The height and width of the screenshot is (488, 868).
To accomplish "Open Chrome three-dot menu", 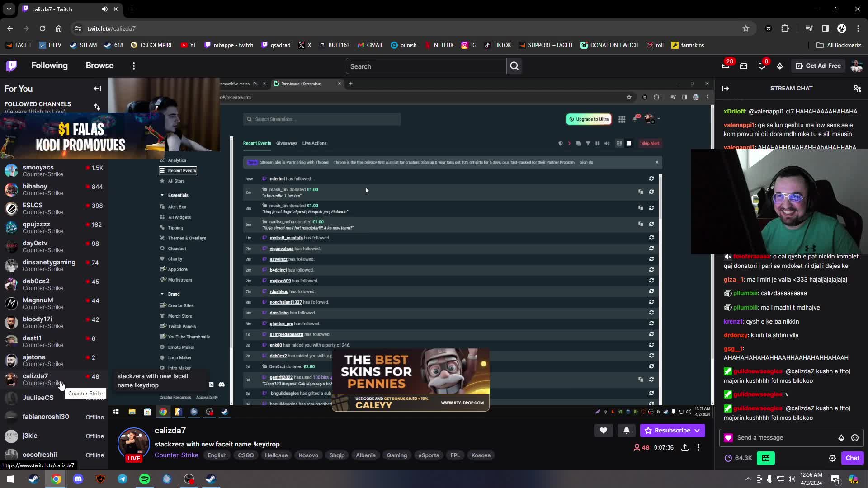I will click(858, 28).
